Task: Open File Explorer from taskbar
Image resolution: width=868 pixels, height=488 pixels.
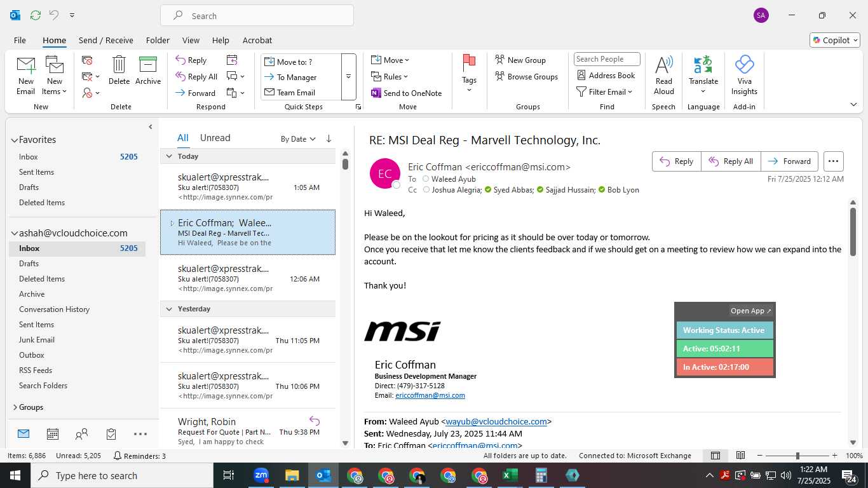Action: pyautogui.click(x=292, y=475)
